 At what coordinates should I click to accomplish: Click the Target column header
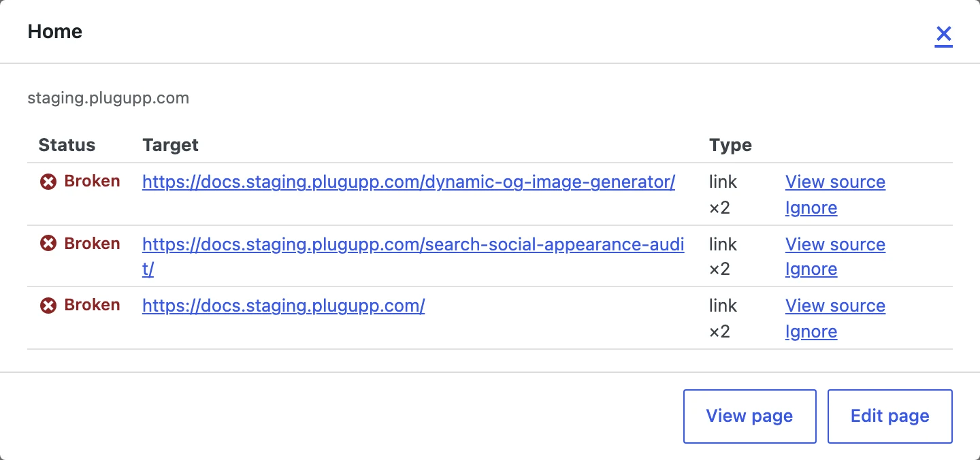click(x=170, y=145)
